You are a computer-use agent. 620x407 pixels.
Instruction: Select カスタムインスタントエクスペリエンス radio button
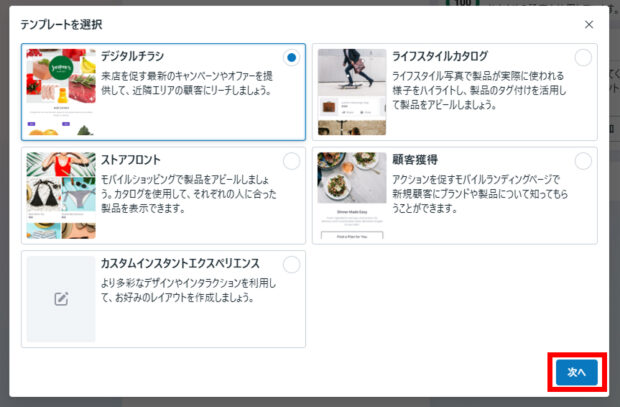291,265
